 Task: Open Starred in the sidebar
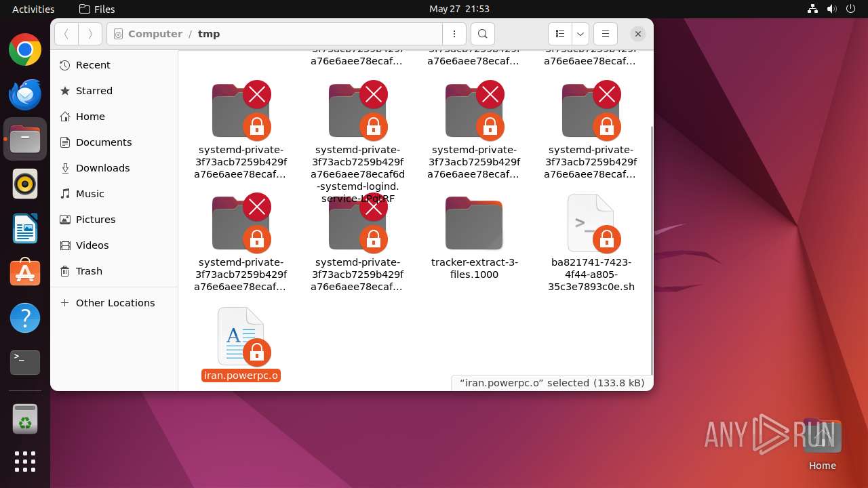pyautogui.click(x=114, y=91)
